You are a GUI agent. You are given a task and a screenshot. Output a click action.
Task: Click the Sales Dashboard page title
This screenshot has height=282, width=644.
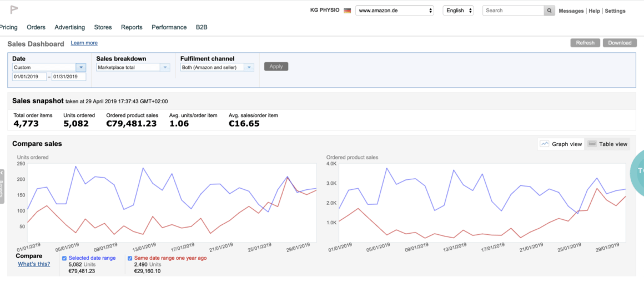(x=36, y=43)
